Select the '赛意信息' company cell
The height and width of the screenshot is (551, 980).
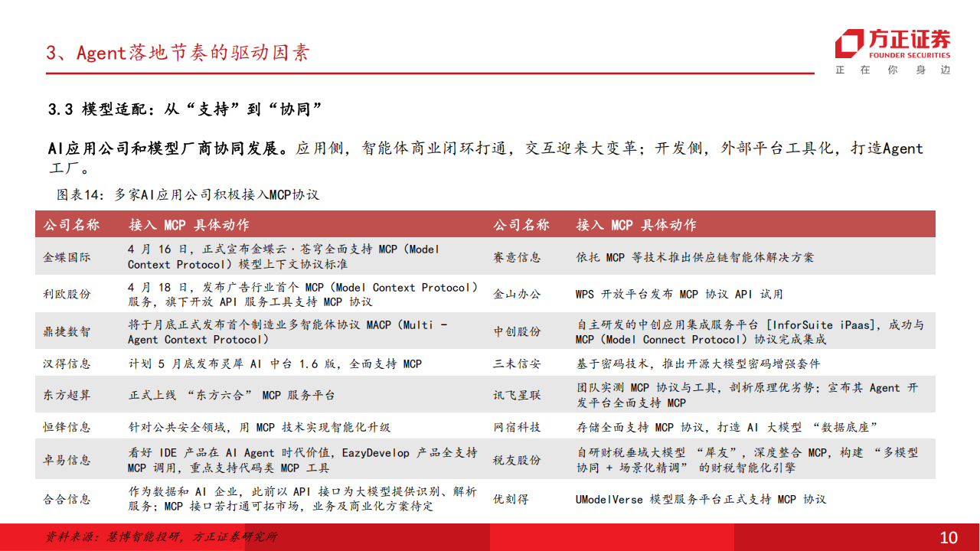517,257
